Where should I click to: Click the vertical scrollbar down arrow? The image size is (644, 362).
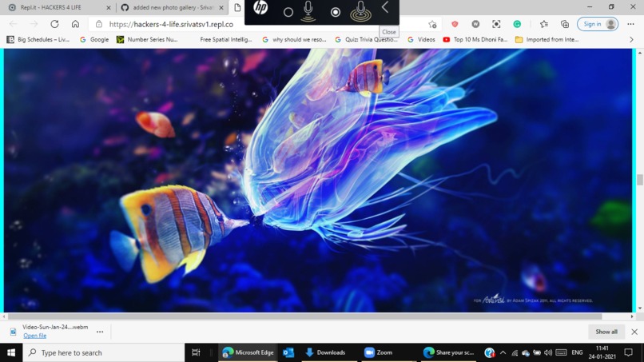[x=639, y=308]
